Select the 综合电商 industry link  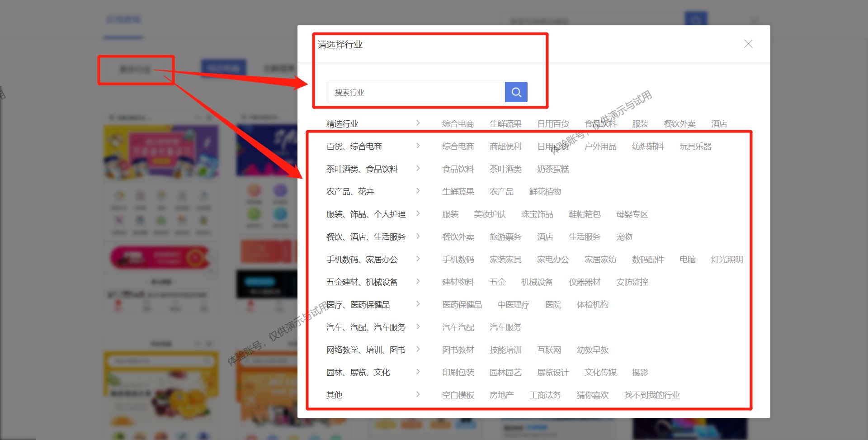(458, 123)
